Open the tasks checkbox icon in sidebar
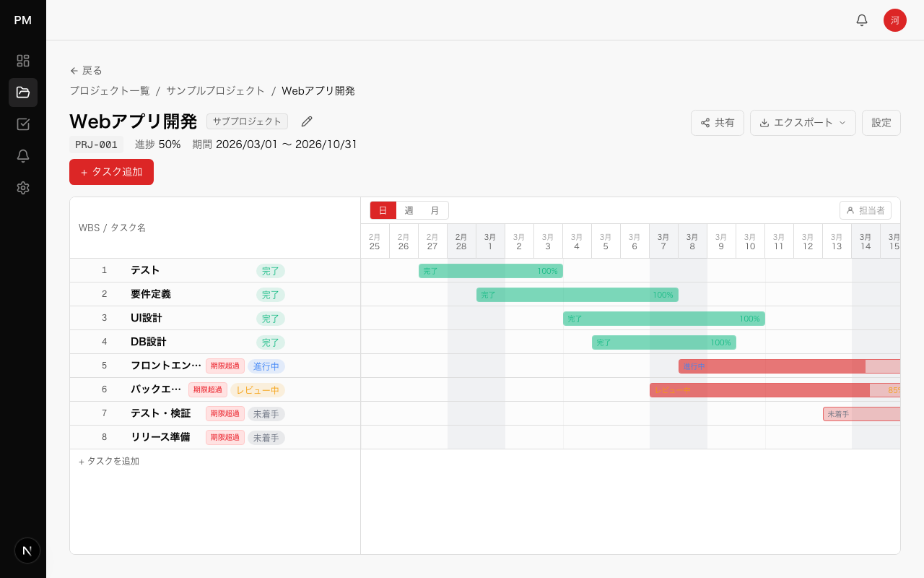The image size is (924, 578). point(23,124)
